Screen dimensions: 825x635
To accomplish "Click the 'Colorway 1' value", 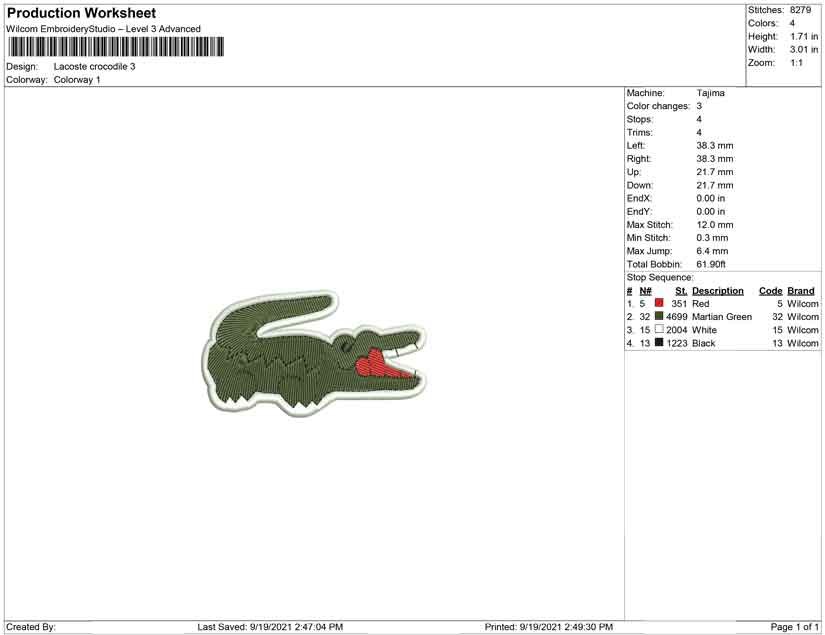I will click(x=77, y=80).
